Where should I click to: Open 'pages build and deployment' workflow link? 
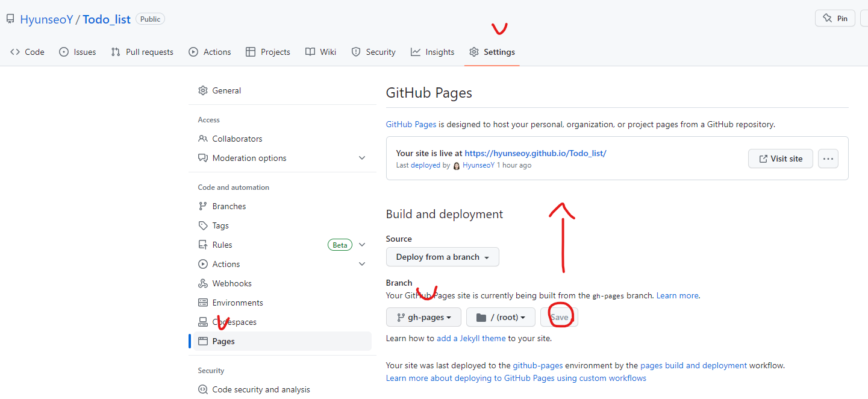point(693,365)
